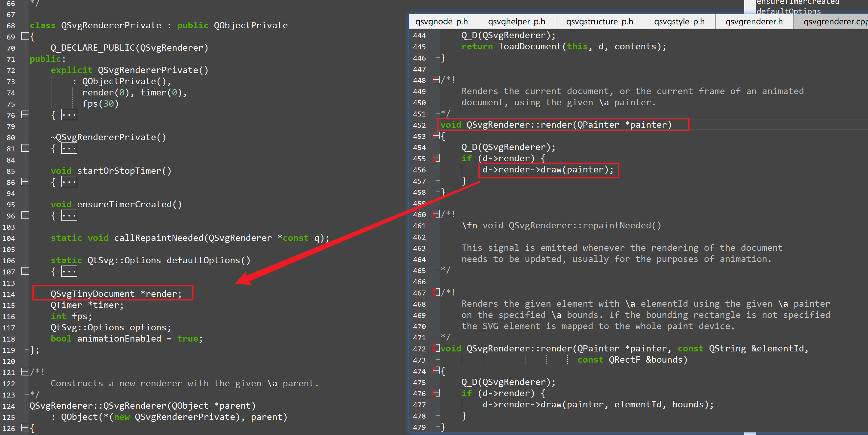The height and width of the screenshot is (435, 868).
Task: Fold render overload at line 472
Action: (x=436, y=348)
